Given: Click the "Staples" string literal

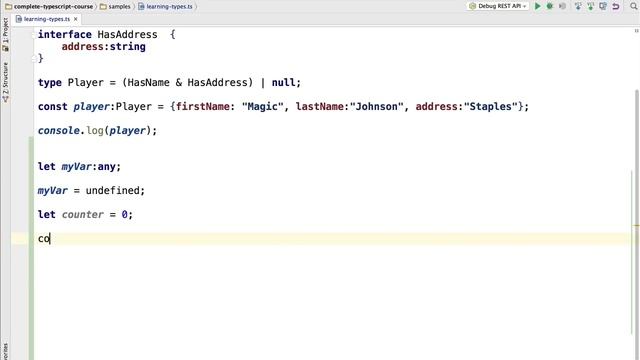Looking at the screenshot, I should [491, 107].
